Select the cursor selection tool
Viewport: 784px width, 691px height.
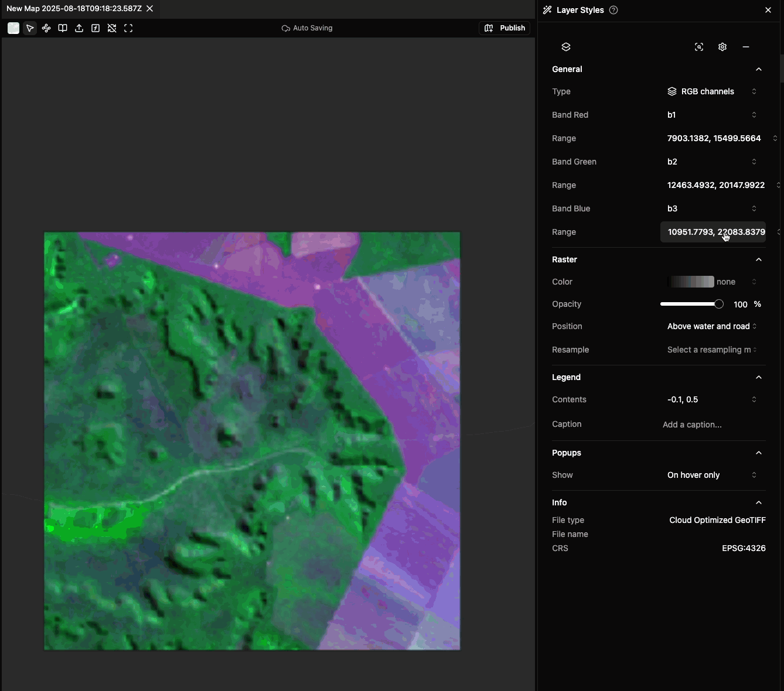point(30,28)
